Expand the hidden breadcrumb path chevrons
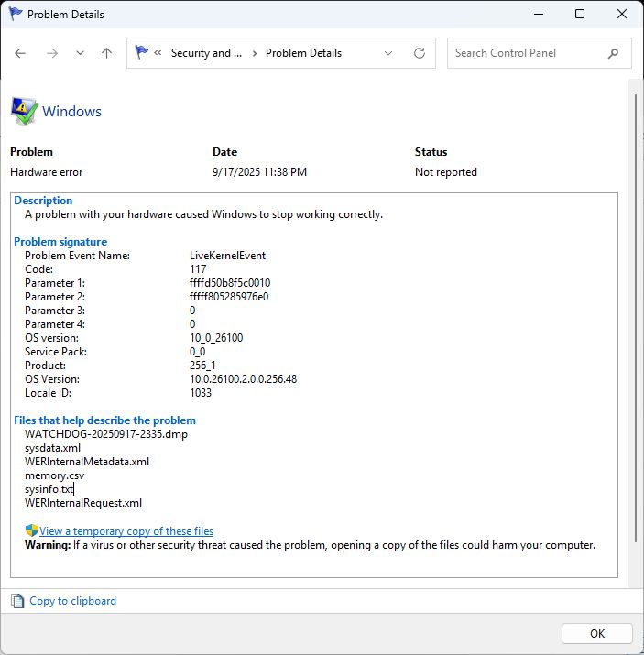 pyautogui.click(x=158, y=53)
